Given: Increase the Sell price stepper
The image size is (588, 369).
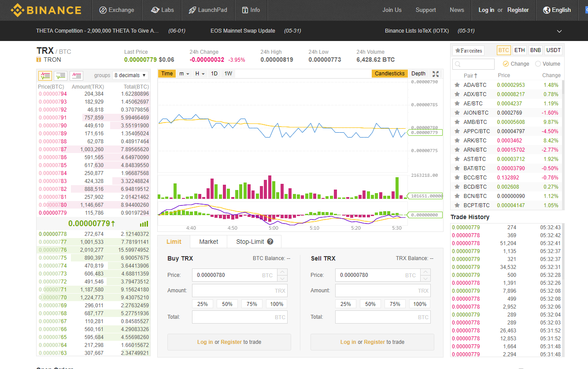Looking at the screenshot, I should coord(425,272).
